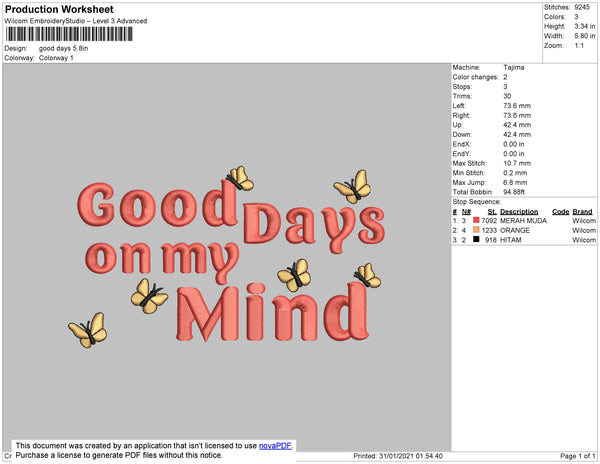Image resolution: width=600 pixels, height=464 pixels.
Task: Click the Machine value 'Tajima'
Action: point(514,67)
